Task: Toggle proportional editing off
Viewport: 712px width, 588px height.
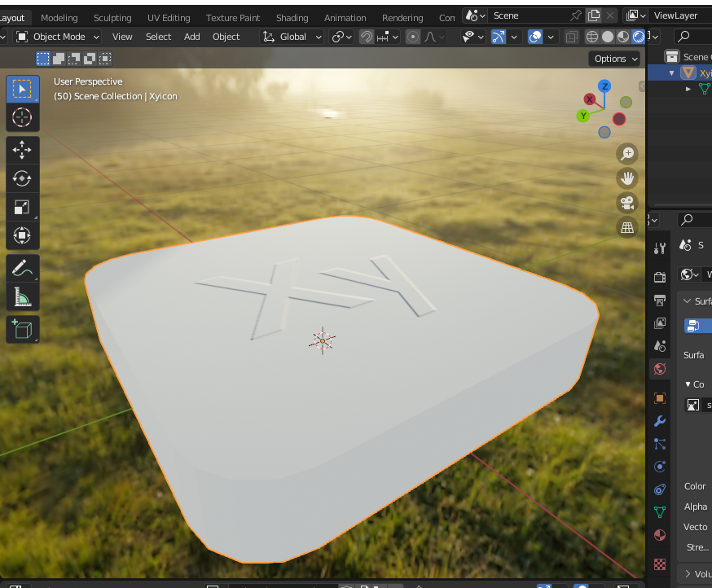Action: point(411,36)
